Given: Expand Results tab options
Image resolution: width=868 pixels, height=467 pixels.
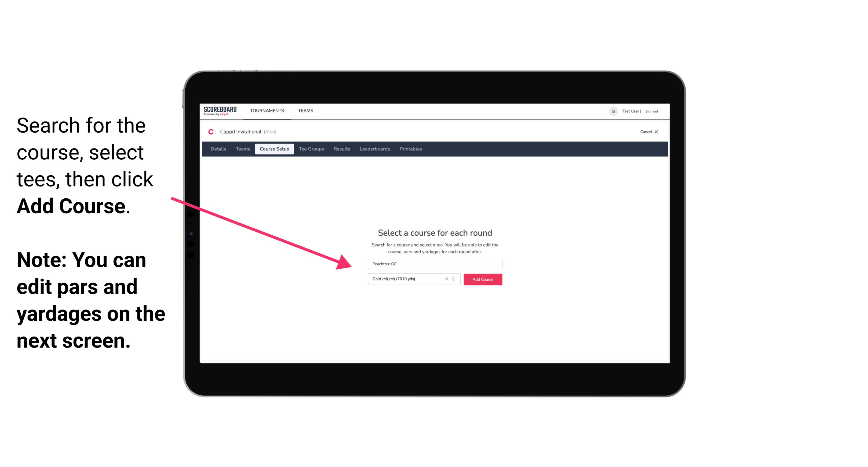Looking at the screenshot, I should pyautogui.click(x=341, y=149).
